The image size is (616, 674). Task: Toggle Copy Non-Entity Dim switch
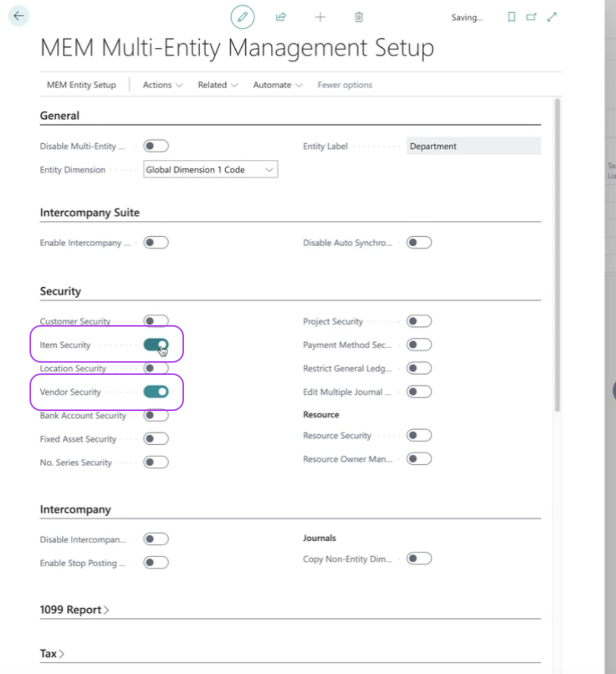[x=419, y=558]
